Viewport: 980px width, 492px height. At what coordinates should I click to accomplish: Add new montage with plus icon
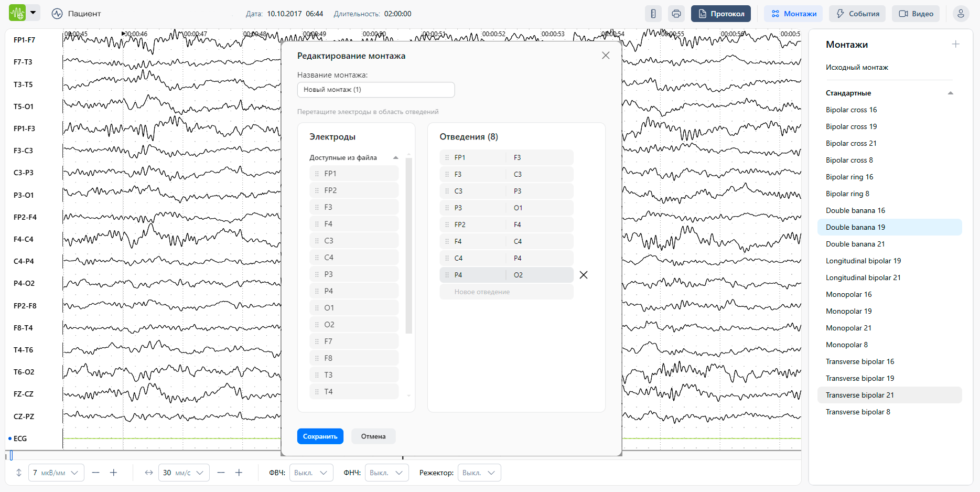point(955,45)
